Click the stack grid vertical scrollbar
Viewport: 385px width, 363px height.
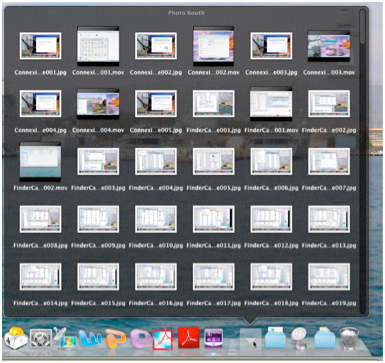coord(363,162)
